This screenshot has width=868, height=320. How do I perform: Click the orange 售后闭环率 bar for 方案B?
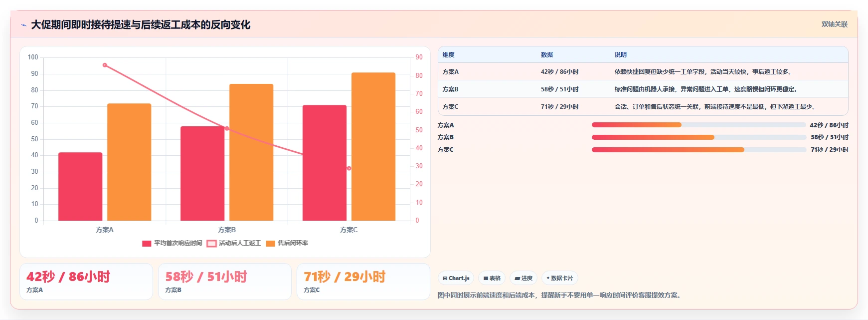tap(251, 152)
